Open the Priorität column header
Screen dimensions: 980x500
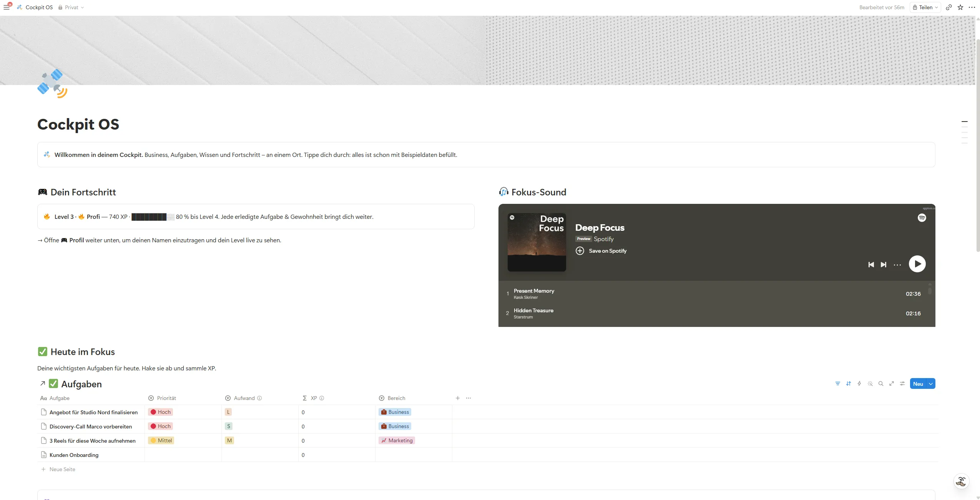pyautogui.click(x=183, y=398)
